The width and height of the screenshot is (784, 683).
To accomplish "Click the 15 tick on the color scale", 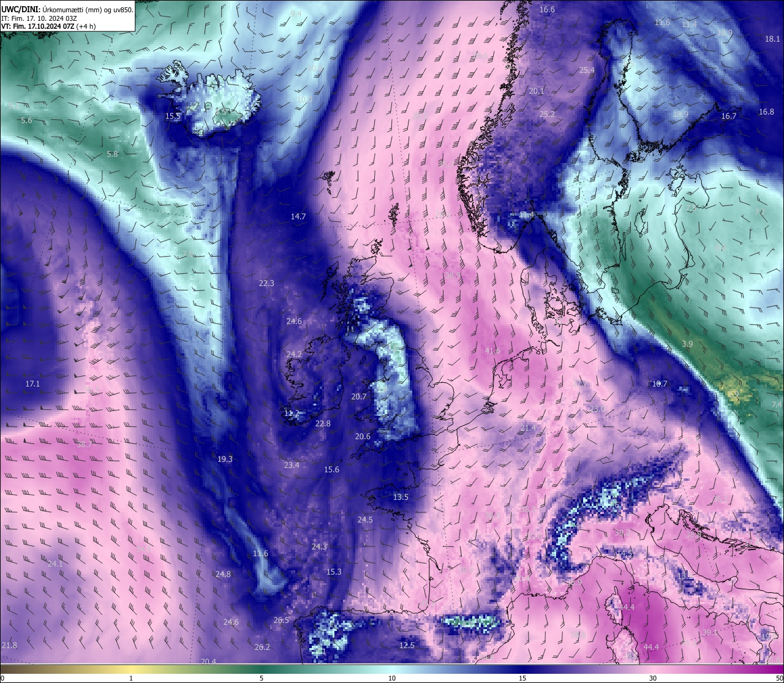I will [522, 678].
